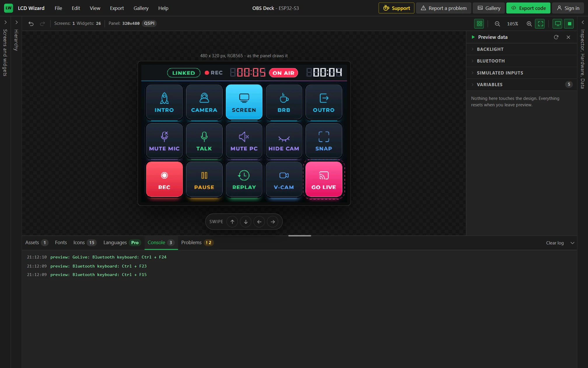Tap the SNAP screenshot button
Viewport: 588px width, 368px height.
pos(324,140)
